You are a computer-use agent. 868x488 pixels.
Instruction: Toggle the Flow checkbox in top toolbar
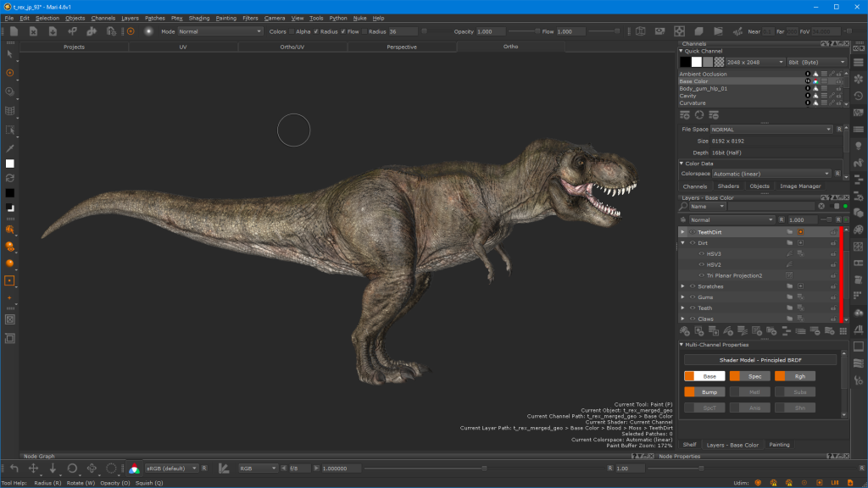pyautogui.click(x=343, y=31)
